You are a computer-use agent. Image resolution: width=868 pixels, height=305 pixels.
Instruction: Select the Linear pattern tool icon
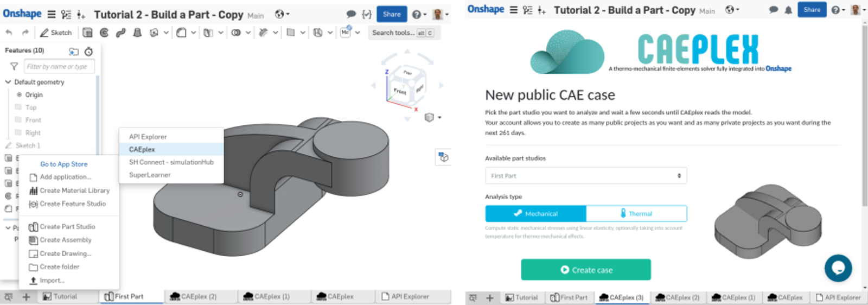(x=208, y=33)
